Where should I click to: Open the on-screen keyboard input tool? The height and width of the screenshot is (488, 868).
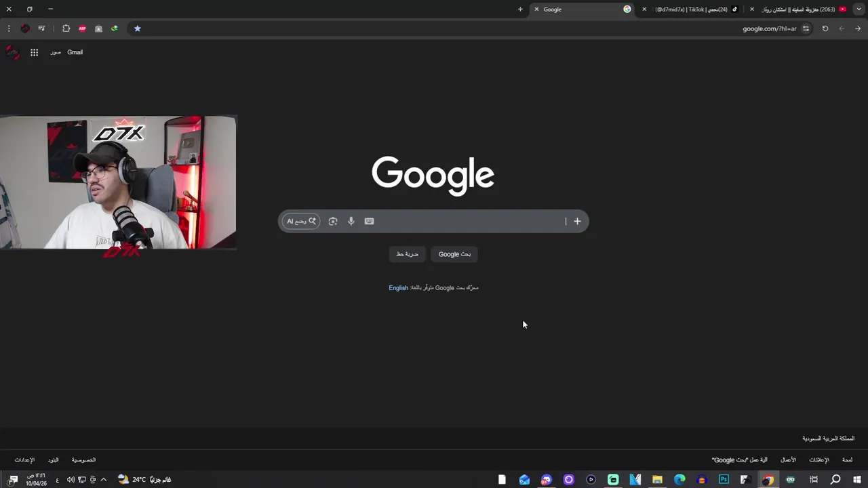(x=369, y=221)
